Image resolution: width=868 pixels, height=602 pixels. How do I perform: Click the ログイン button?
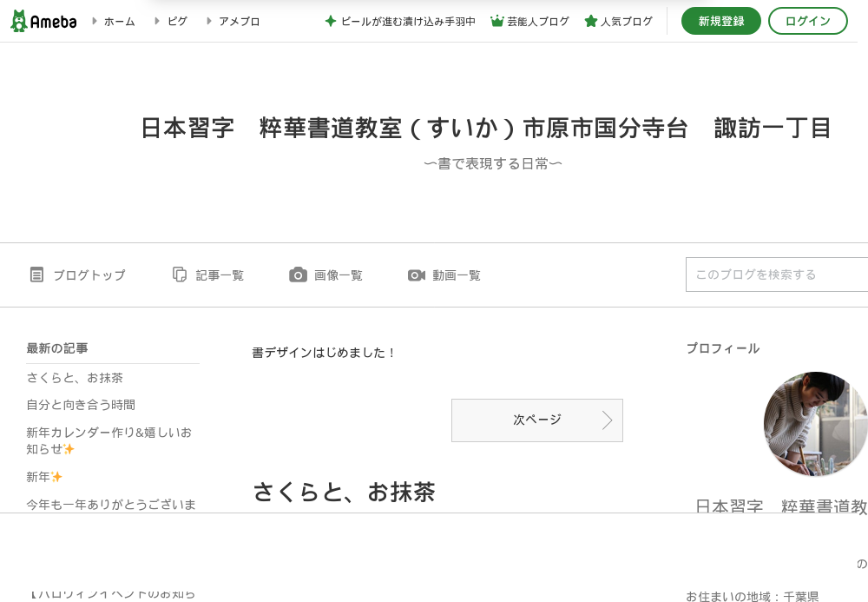tap(807, 21)
